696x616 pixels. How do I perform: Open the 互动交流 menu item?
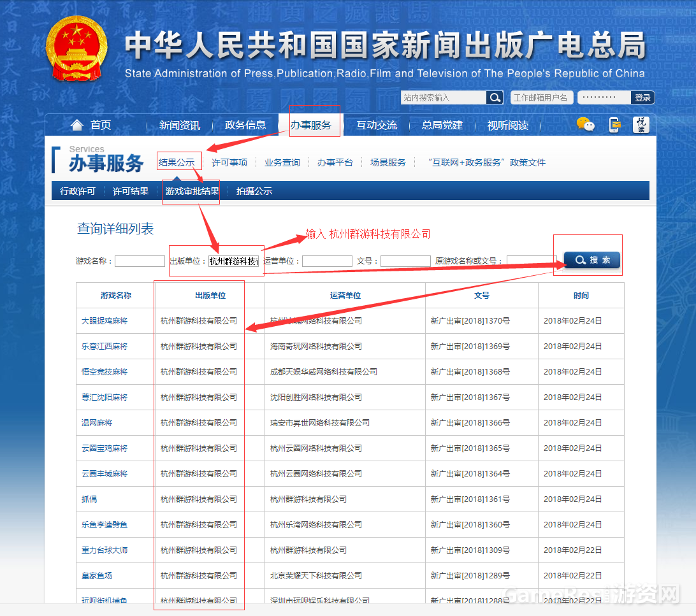click(x=377, y=125)
